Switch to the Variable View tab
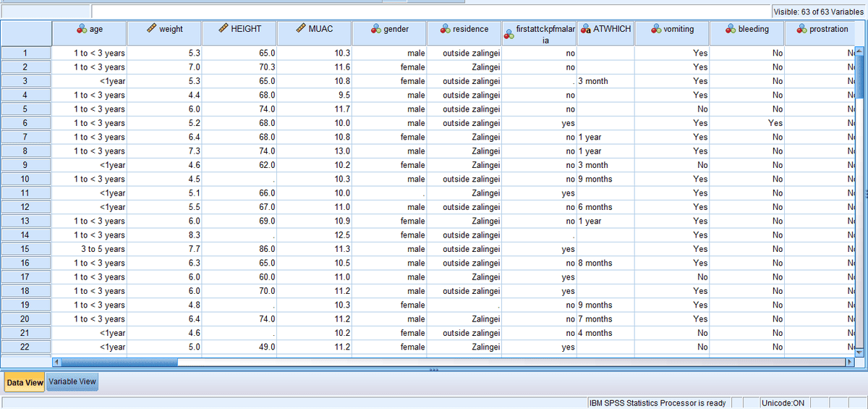868x409 pixels. click(x=72, y=381)
